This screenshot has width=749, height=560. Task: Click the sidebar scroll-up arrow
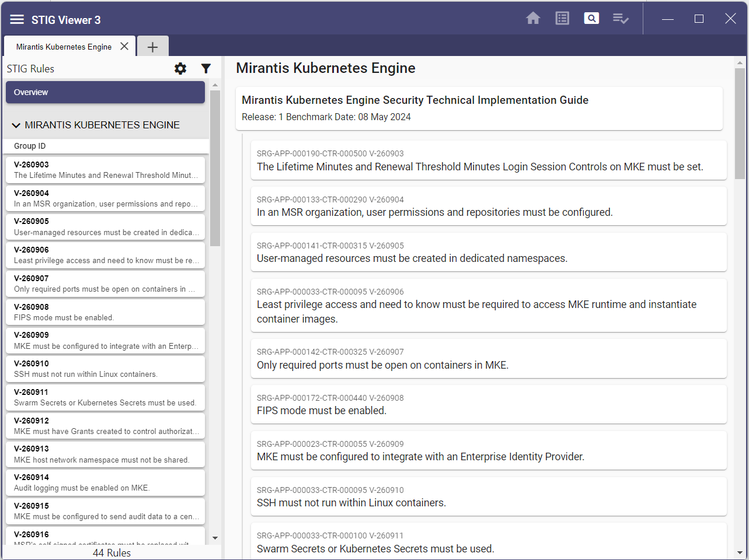pyautogui.click(x=214, y=83)
